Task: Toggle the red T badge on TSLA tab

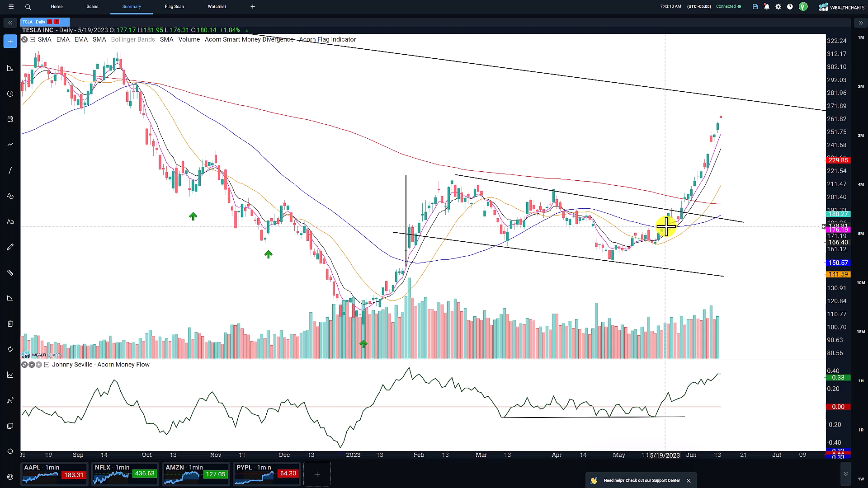Action: 57,22
